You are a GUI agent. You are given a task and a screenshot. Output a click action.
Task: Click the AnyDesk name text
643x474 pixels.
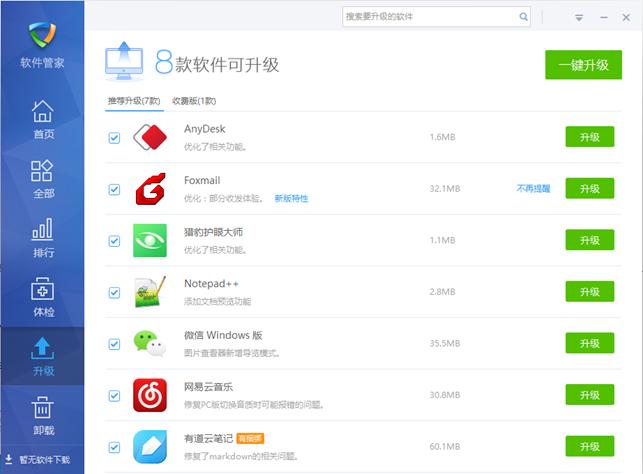tap(205, 129)
